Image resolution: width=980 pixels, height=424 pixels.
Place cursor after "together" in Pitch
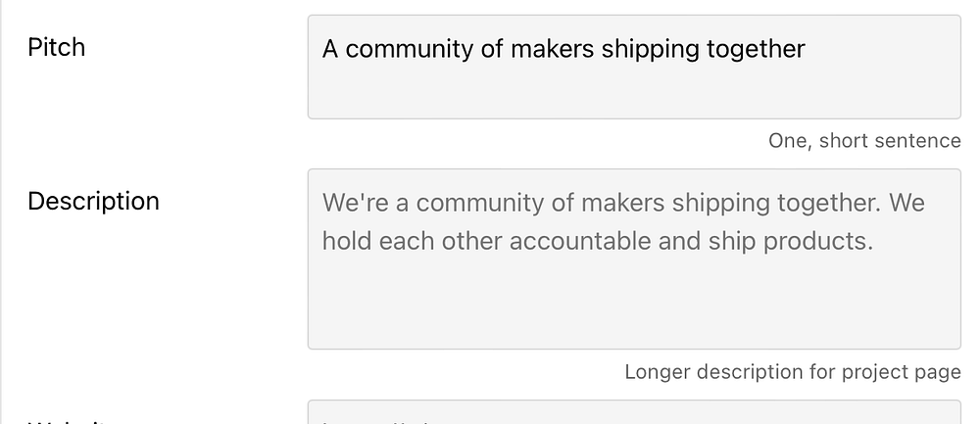point(807,49)
